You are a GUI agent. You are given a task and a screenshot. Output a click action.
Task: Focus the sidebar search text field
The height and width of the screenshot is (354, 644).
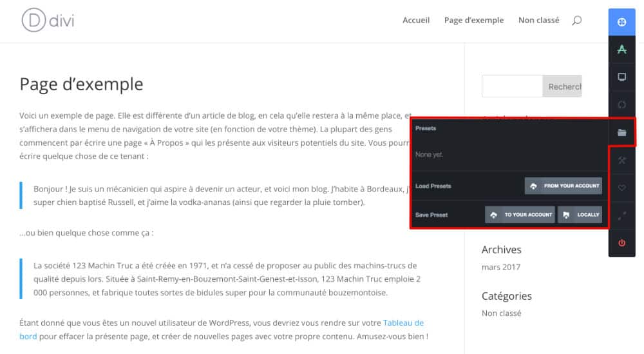click(x=512, y=86)
